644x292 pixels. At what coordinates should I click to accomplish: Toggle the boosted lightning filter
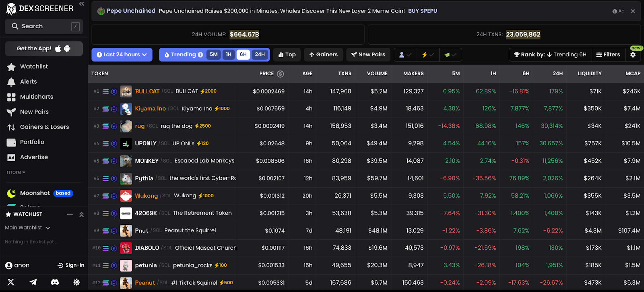tap(428, 55)
